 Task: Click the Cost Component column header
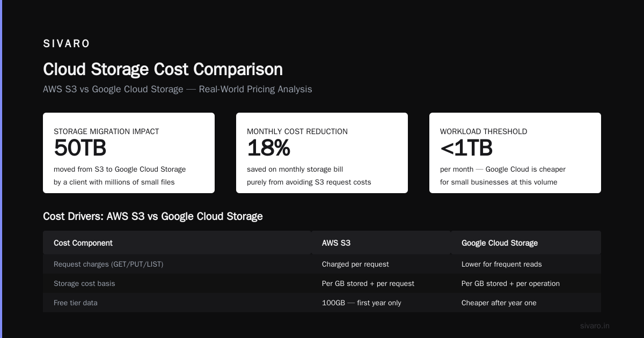[x=83, y=243]
